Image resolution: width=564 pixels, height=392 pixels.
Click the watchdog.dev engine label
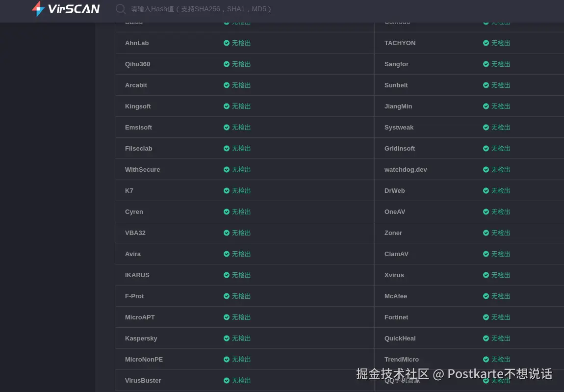click(406, 169)
